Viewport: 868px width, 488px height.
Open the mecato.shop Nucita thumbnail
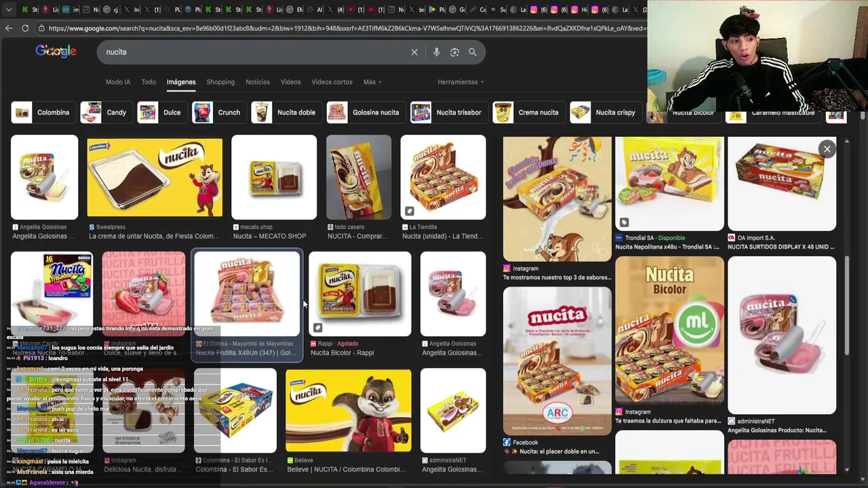click(x=274, y=178)
